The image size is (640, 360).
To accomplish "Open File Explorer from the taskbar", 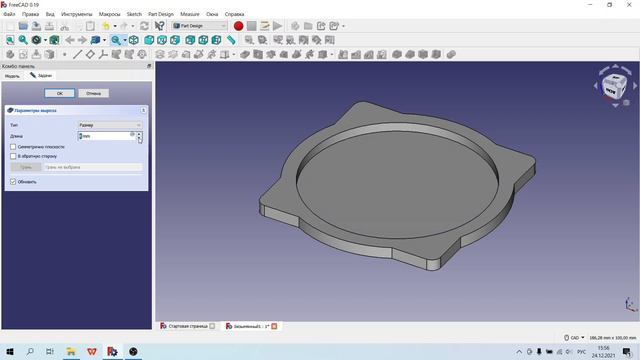I will coord(71,351).
